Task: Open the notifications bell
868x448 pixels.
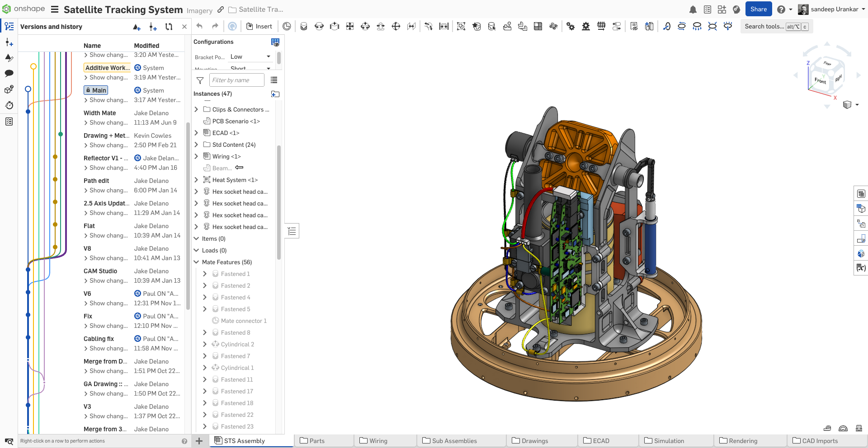Action: (x=693, y=9)
